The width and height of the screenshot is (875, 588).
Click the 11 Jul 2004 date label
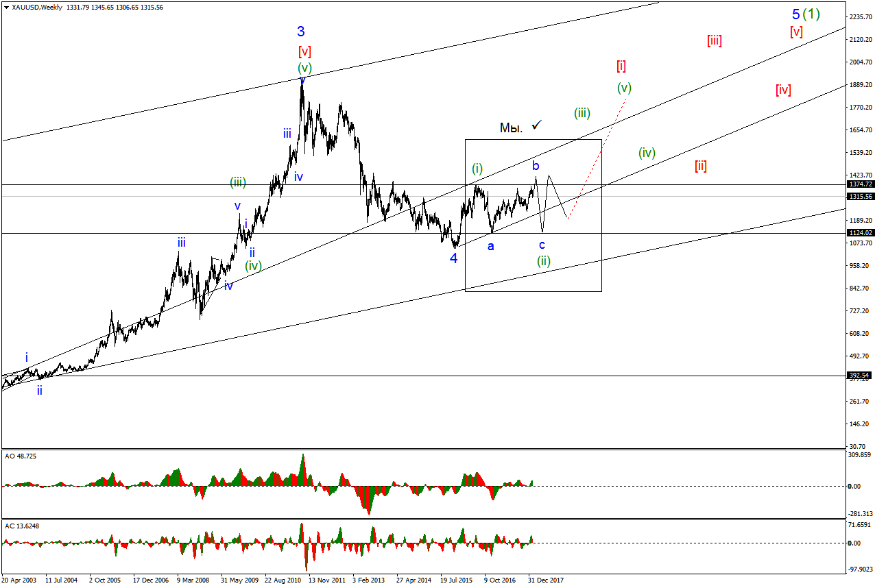click(x=62, y=580)
